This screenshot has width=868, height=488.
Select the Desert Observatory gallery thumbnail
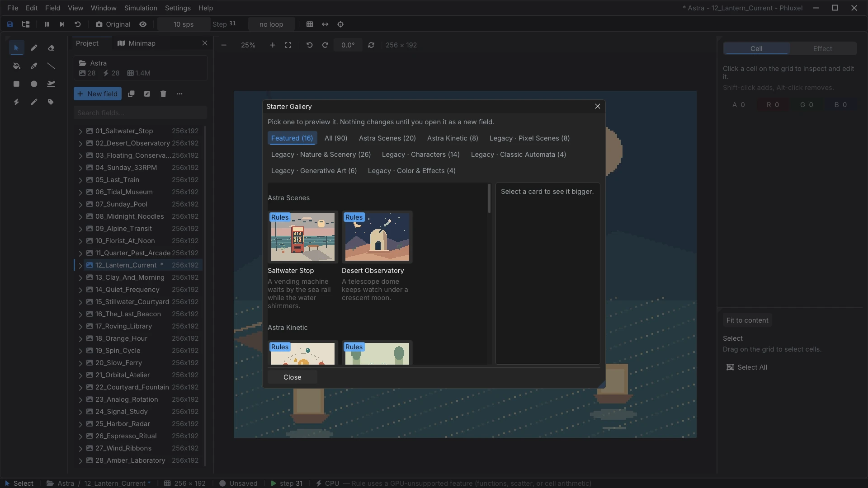coord(377,237)
